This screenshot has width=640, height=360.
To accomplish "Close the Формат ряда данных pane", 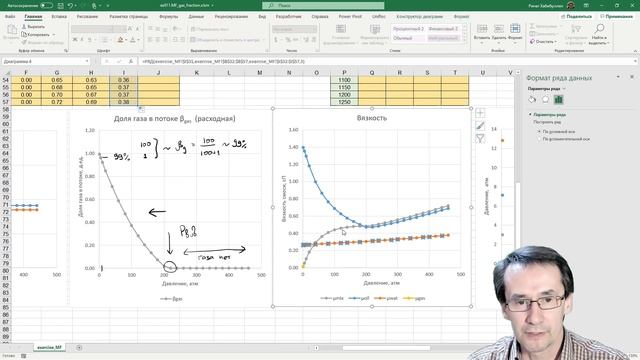I will tap(632, 77).
